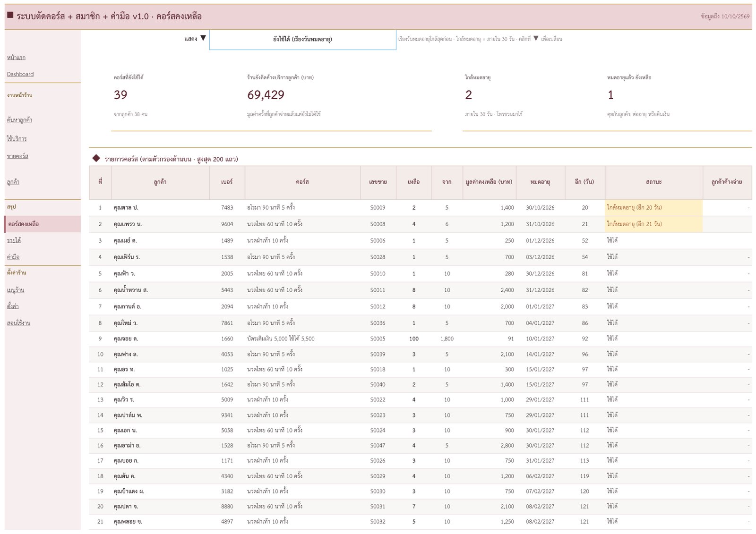Click the เบอร์ column header
Screen dimensions: 756x534
227,182
